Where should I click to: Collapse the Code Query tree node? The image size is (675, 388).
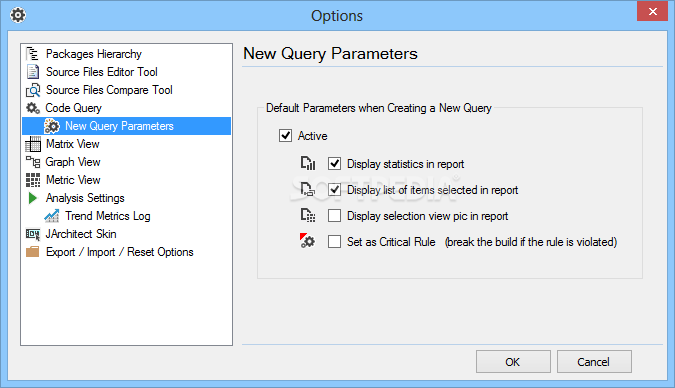click(65, 108)
